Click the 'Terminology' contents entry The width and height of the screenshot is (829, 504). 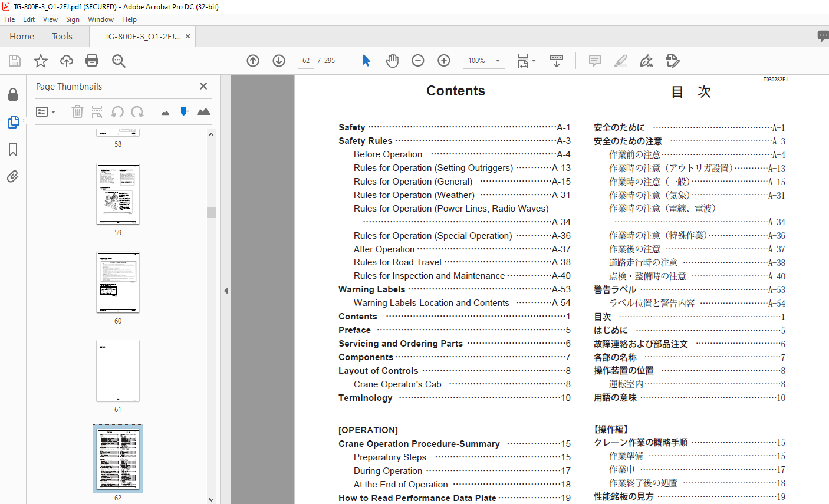365,398
